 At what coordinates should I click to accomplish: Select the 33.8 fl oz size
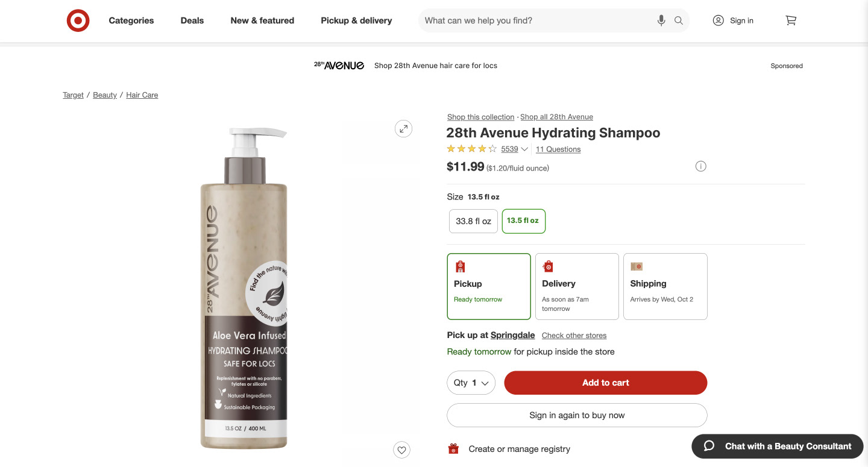click(473, 221)
